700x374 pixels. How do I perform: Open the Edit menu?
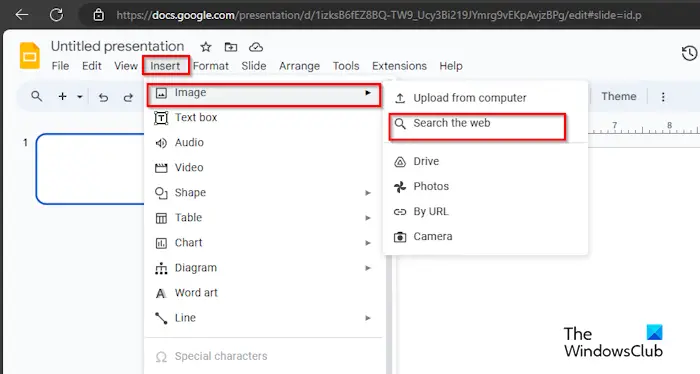point(92,66)
